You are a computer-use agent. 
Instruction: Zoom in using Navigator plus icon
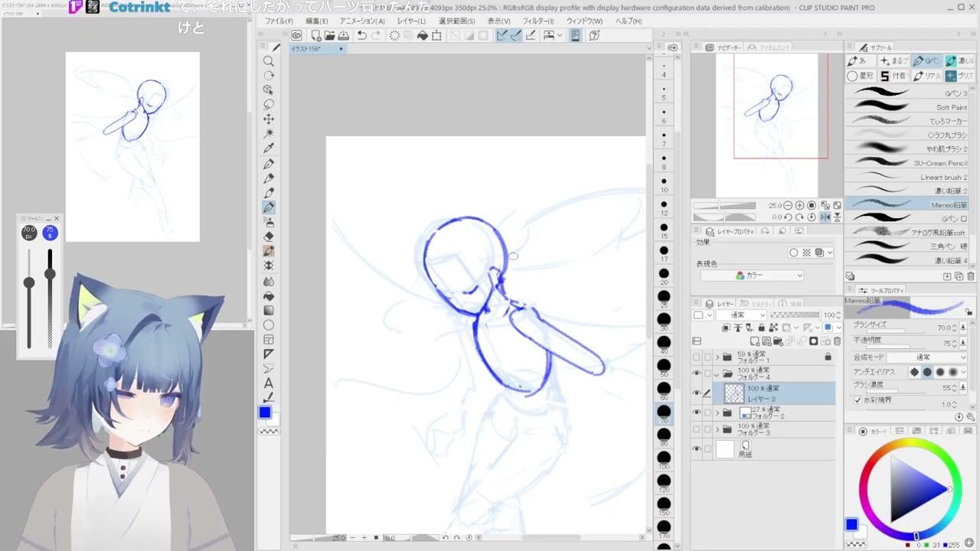pyautogui.click(x=800, y=205)
